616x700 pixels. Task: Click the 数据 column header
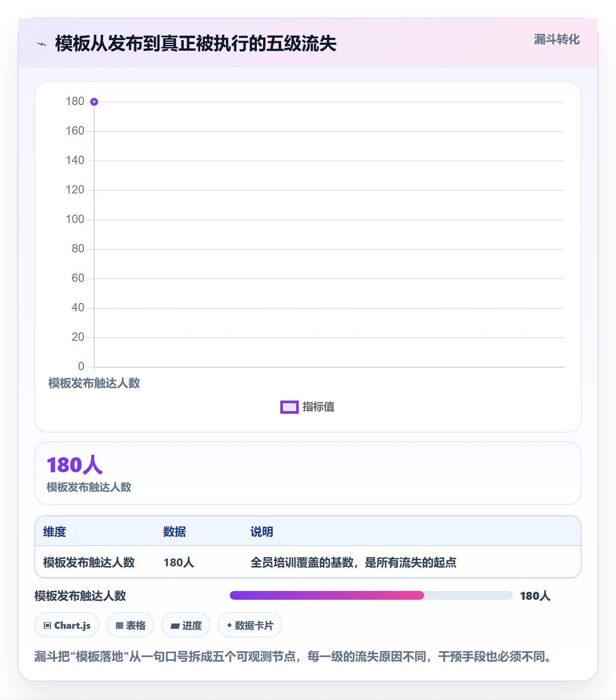click(x=175, y=532)
